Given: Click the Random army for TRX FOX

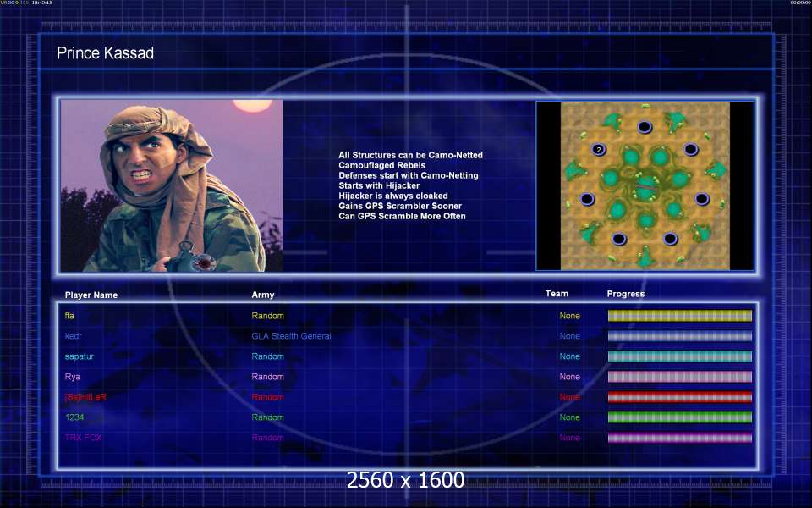Looking at the screenshot, I should click(x=268, y=438).
